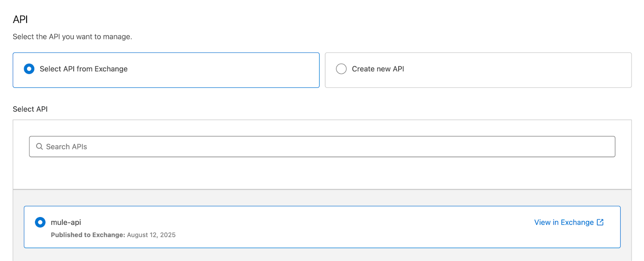Viewport: 644px width, 261px height.
Task: Click the mule-api name label
Action: point(66,222)
